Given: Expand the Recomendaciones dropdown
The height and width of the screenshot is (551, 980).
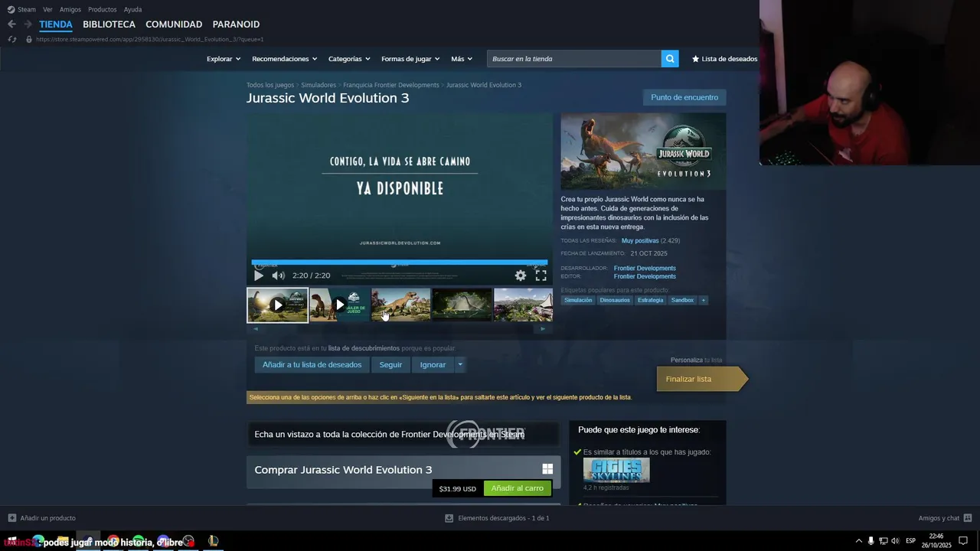Looking at the screenshot, I should point(285,59).
